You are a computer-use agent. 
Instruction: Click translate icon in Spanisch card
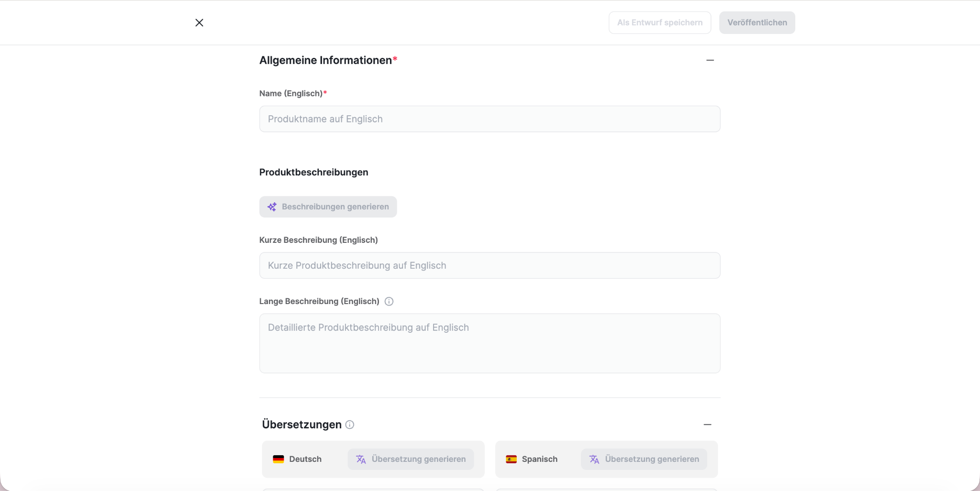tap(594, 459)
